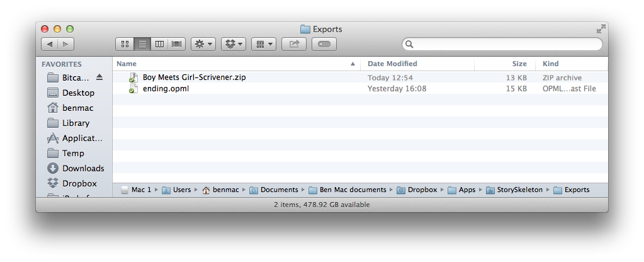Select Dropbox in sidebar favorites
The image size is (644, 262).
coord(79,183)
